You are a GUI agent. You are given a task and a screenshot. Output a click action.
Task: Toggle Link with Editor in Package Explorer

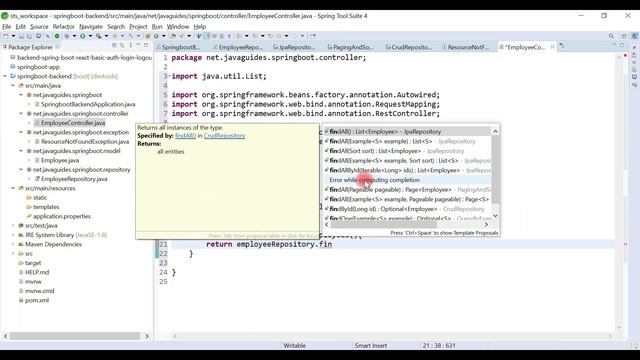[x=122, y=45]
